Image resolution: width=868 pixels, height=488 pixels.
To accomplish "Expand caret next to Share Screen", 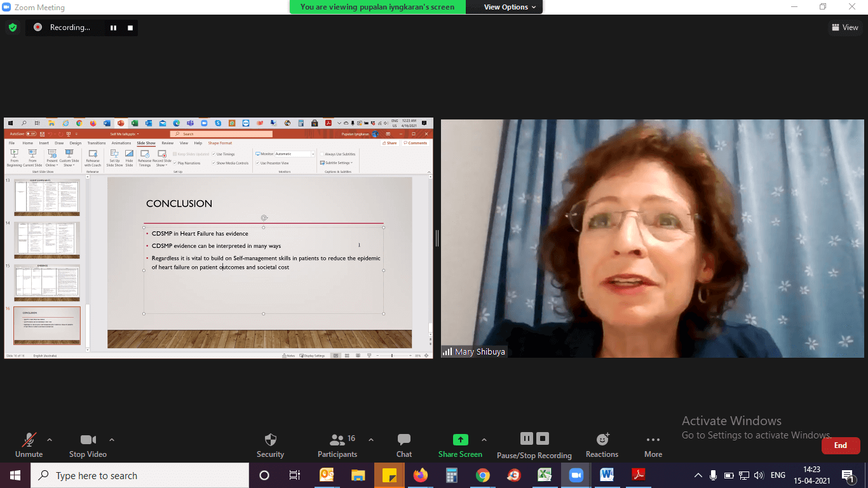I will [484, 440].
